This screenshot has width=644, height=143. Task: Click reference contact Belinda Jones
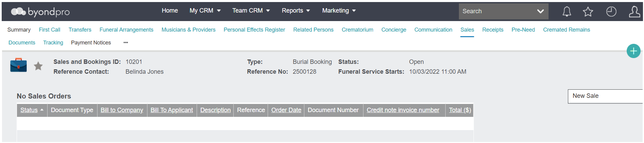144,72
